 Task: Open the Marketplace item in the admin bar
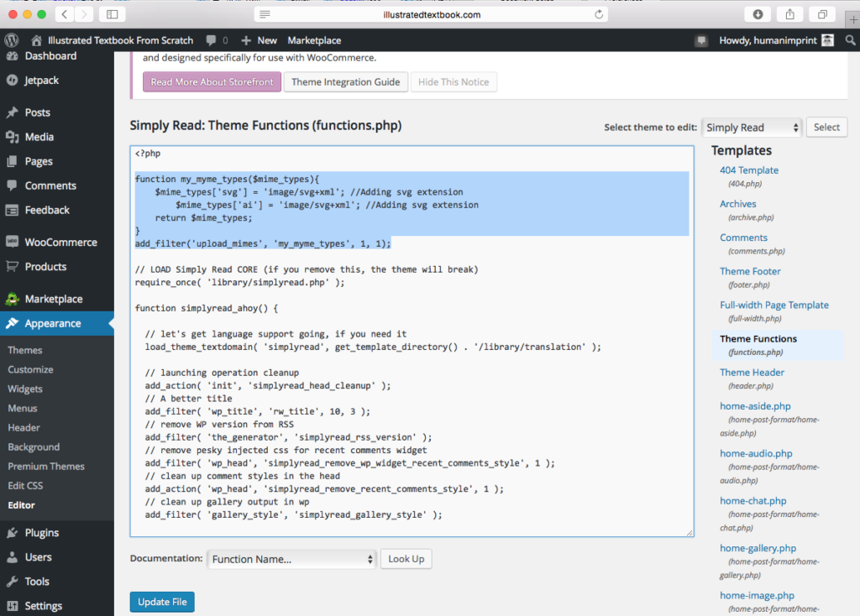tap(314, 39)
